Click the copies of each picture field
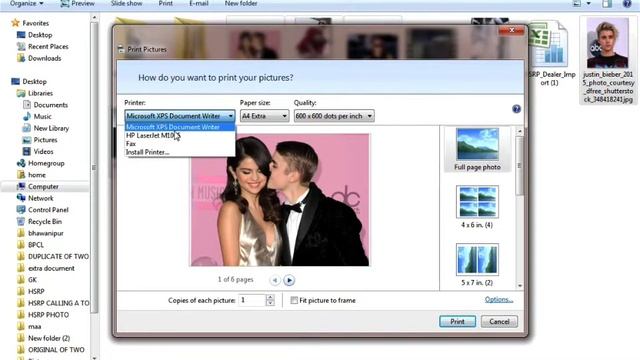This screenshot has width=640, height=360. (x=252, y=300)
